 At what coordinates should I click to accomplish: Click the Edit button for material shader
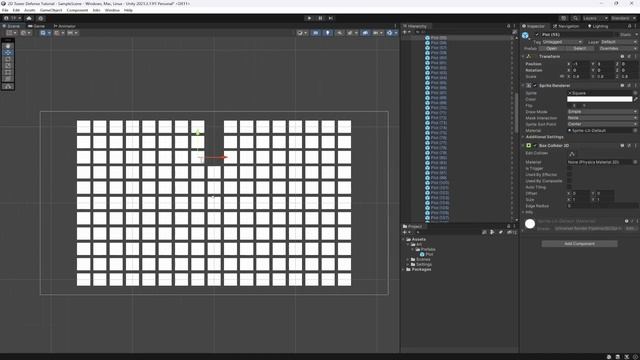(631, 229)
